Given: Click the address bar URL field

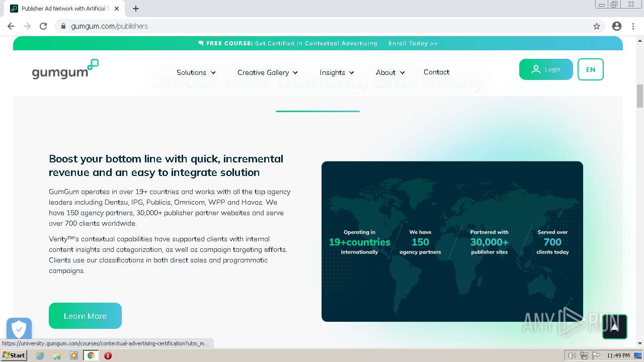Looking at the screenshot, I should point(322,26).
